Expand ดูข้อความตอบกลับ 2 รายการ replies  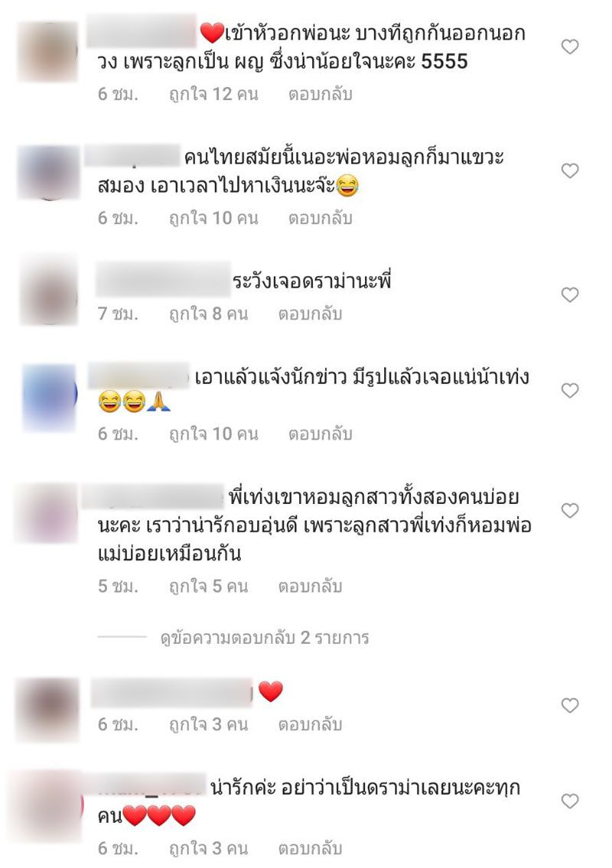point(264,638)
